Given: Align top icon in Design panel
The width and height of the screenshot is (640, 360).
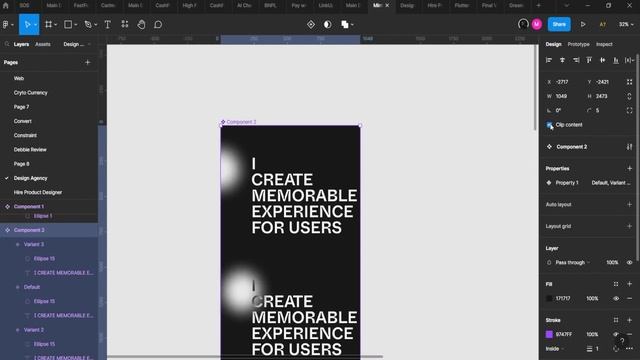Looking at the screenshot, I should 589,60.
